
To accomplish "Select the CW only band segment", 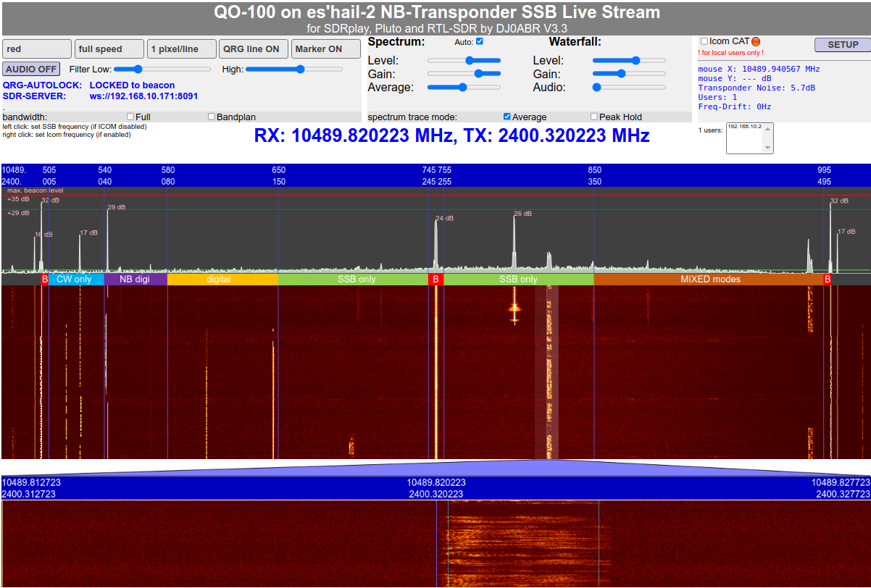I will click(74, 279).
